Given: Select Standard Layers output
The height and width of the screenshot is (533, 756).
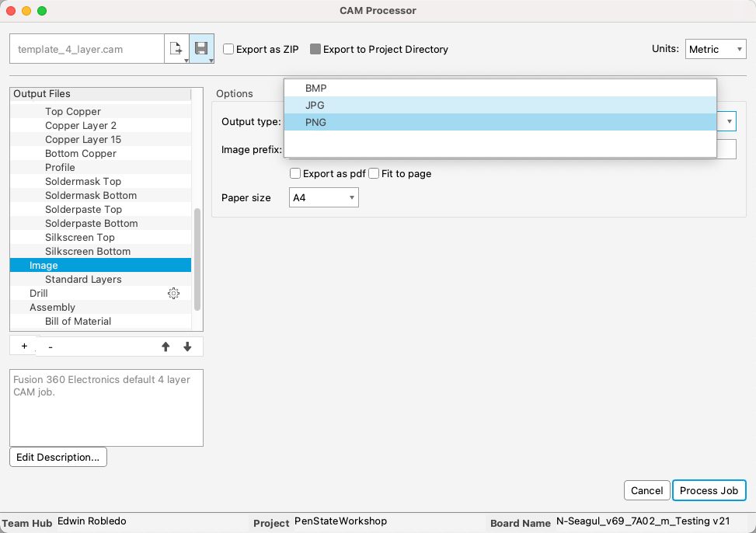Looking at the screenshot, I should pyautogui.click(x=100, y=279).
